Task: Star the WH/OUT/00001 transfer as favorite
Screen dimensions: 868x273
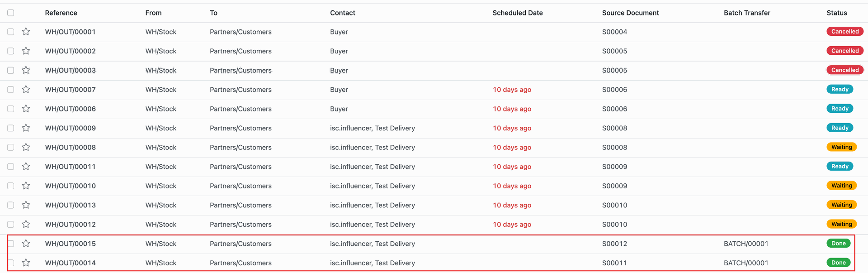Action: coord(26,32)
